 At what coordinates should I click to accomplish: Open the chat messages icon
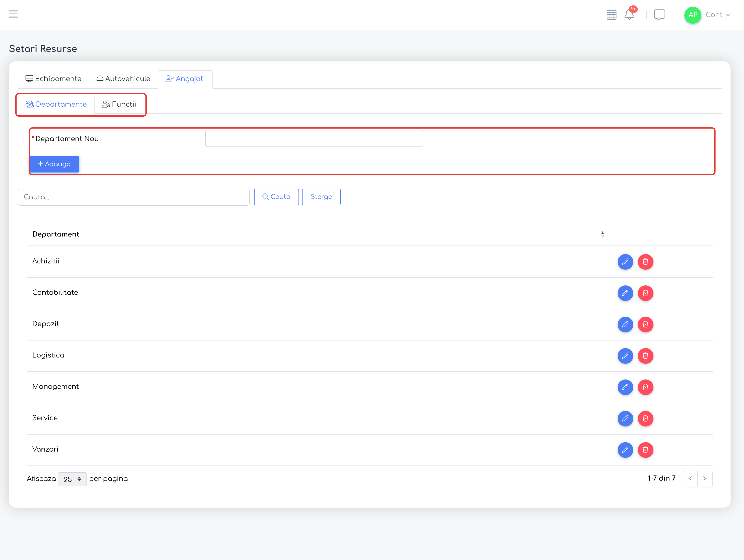(x=659, y=15)
